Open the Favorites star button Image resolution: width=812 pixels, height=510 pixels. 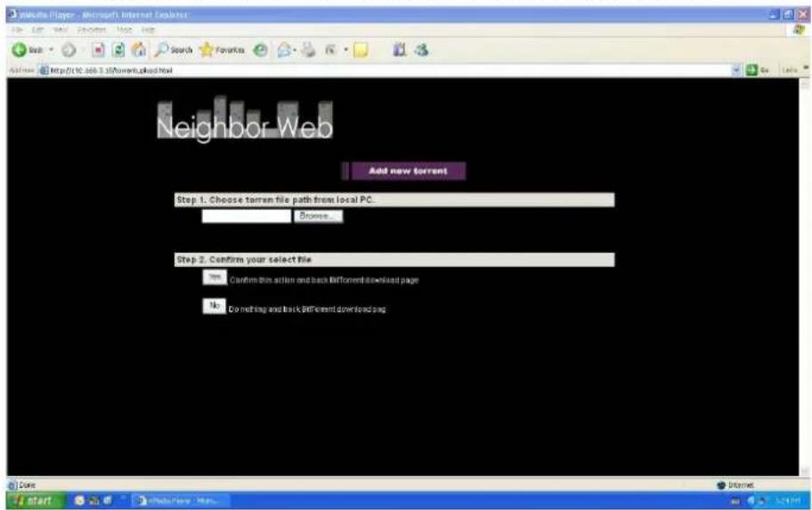(223, 50)
